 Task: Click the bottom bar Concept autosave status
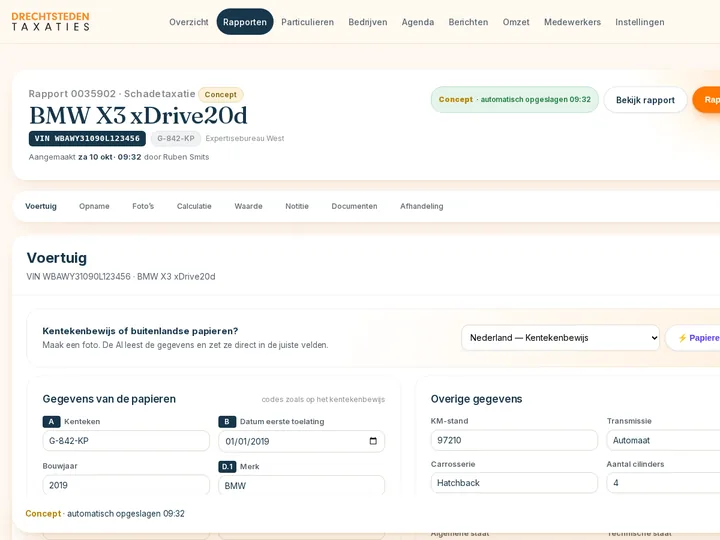(x=105, y=514)
